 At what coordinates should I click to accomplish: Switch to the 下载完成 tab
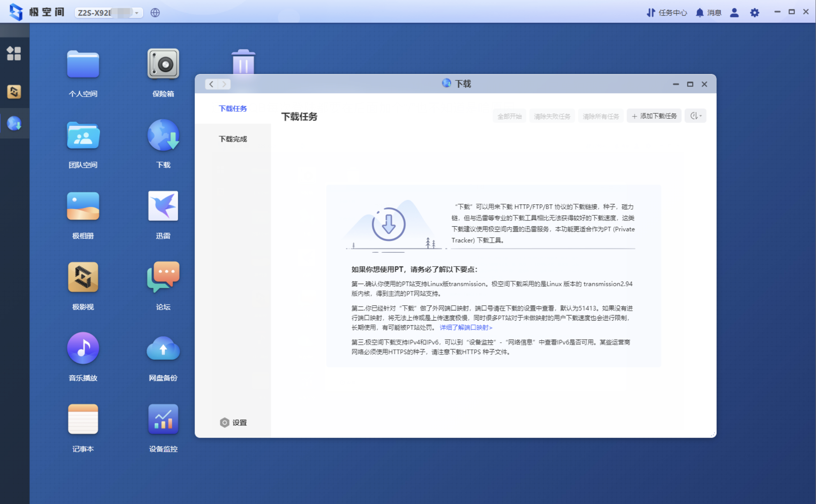tap(233, 139)
